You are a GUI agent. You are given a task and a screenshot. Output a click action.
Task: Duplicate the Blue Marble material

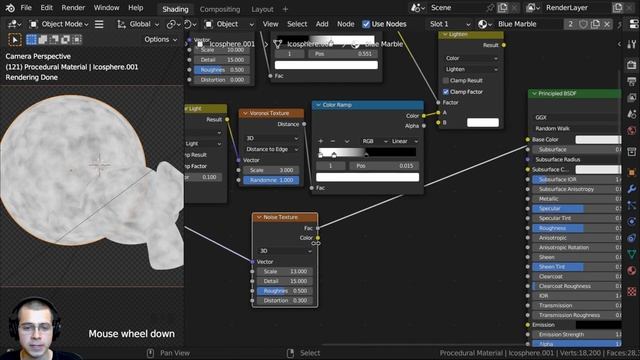pos(596,24)
